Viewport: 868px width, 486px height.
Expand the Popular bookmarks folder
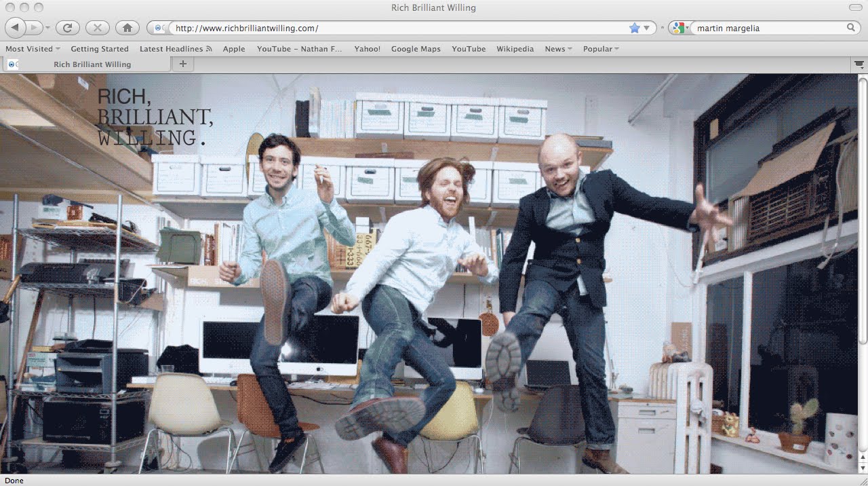[601, 49]
